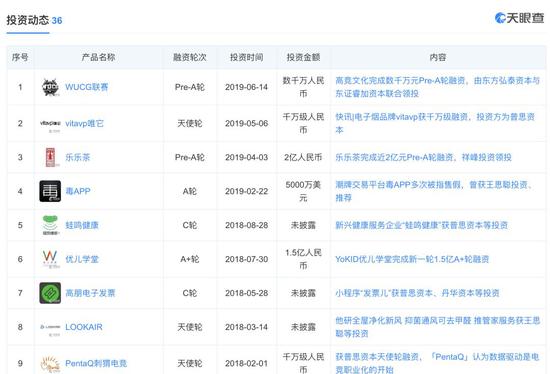Screen dimensions: 550x374
Task: Select the date cell 2018-07-30
Action: tap(247, 259)
